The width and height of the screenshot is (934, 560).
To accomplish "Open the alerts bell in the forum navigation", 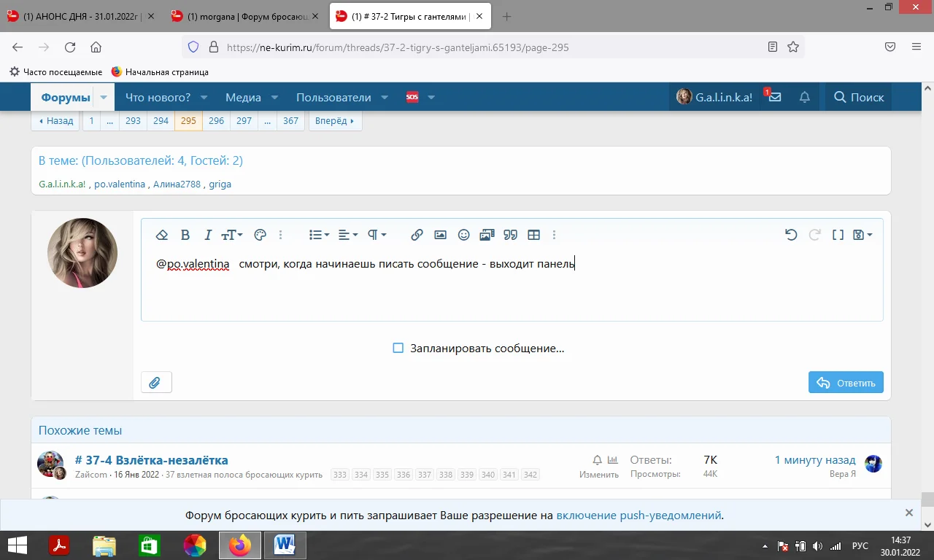I will [x=804, y=97].
